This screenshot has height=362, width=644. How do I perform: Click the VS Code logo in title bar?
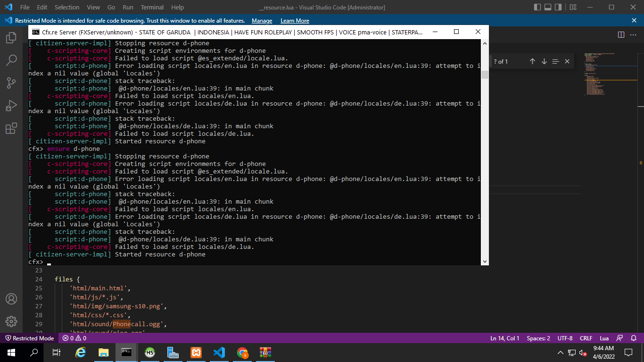pyautogui.click(x=8, y=7)
